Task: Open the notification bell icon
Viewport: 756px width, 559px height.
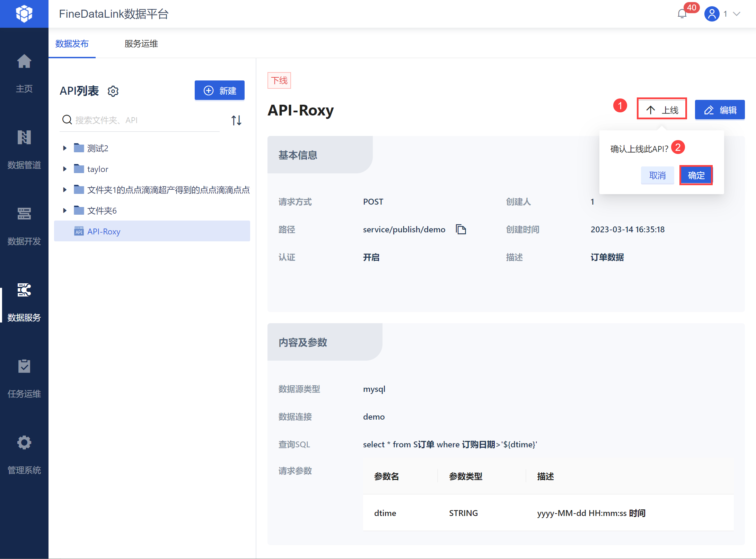Action: [x=682, y=14]
